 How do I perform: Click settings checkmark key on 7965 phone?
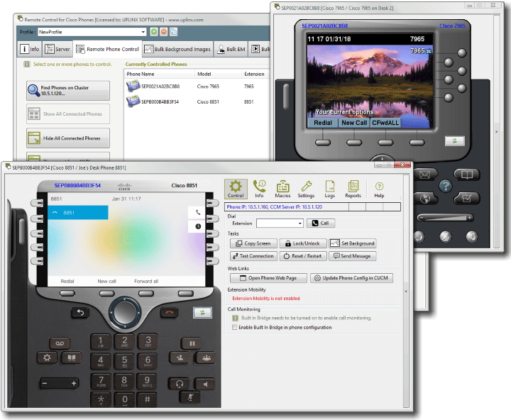coord(467,198)
